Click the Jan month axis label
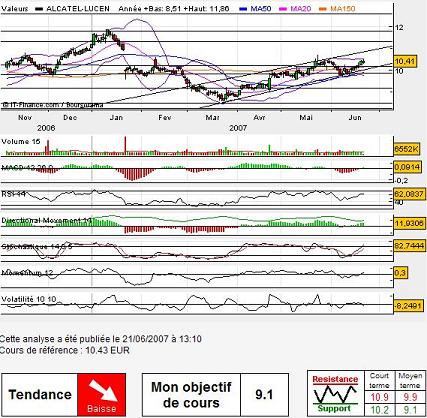This screenshot has width=427, height=418. click(x=116, y=118)
